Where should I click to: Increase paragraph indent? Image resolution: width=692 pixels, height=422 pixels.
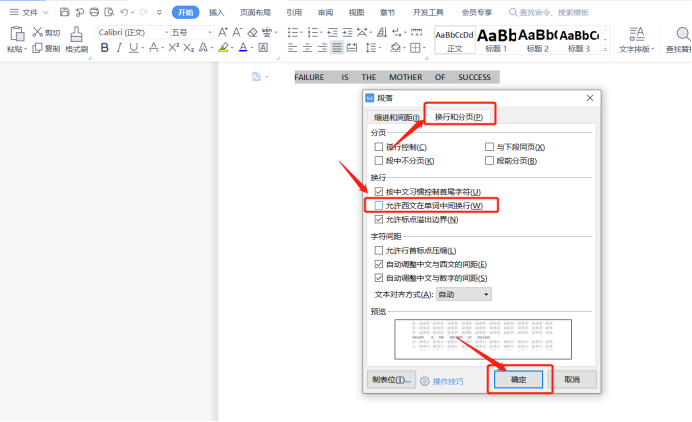coord(347,32)
